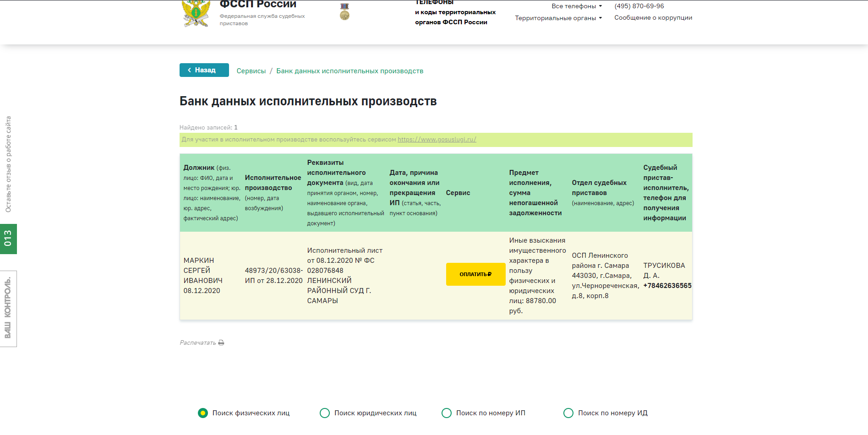
Task: Click Найдено записей: 1 text
Action: point(208,128)
